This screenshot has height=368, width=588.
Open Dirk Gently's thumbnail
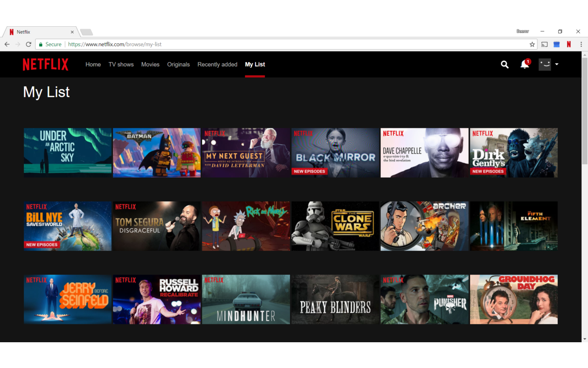coord(514,153)
